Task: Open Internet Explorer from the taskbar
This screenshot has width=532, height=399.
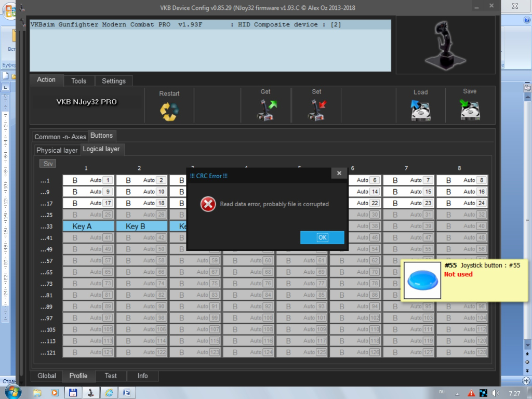Action: 109,393
